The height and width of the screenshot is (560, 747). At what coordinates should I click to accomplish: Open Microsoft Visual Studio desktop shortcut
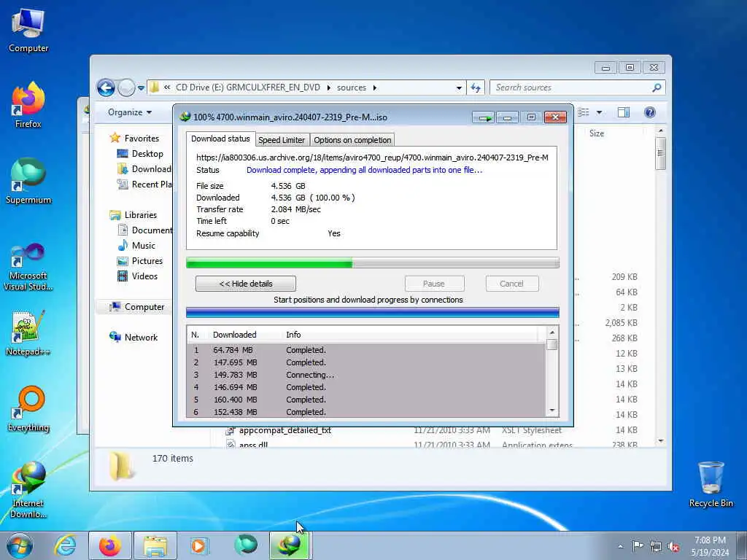click(x=28, y=265)
